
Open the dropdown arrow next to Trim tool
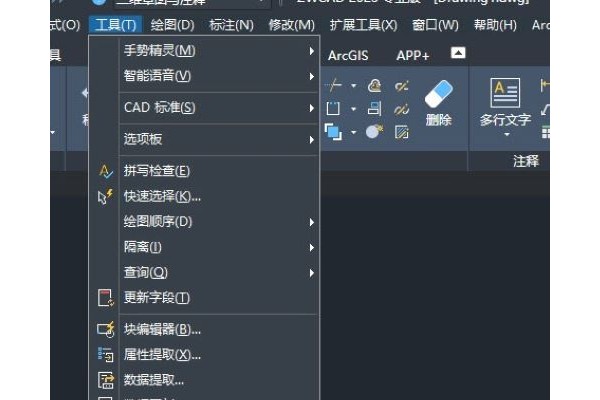click(x=354, y=86)
